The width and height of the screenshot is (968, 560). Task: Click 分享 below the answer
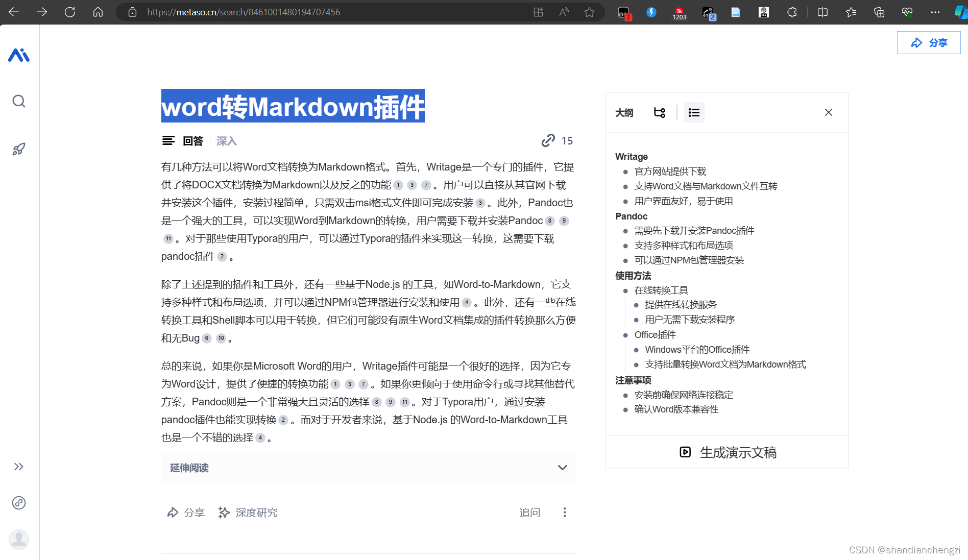186,513
